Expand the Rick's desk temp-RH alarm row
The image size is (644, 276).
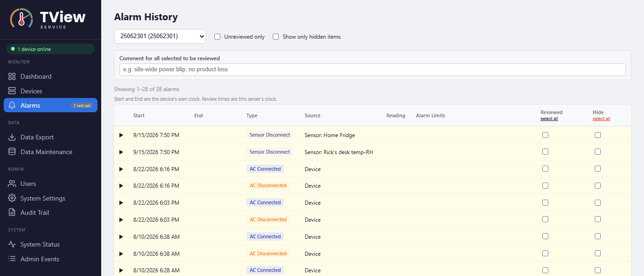click(x=121, y=152)
